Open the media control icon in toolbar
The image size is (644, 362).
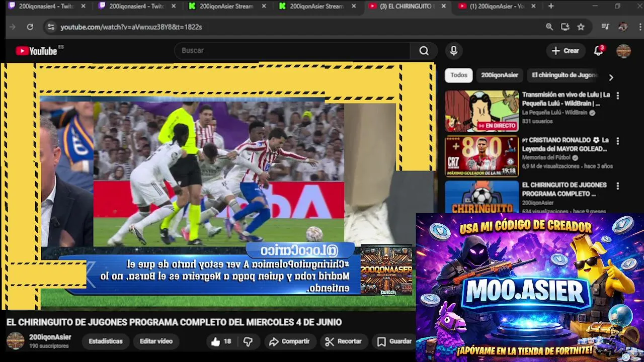(605, 27)
